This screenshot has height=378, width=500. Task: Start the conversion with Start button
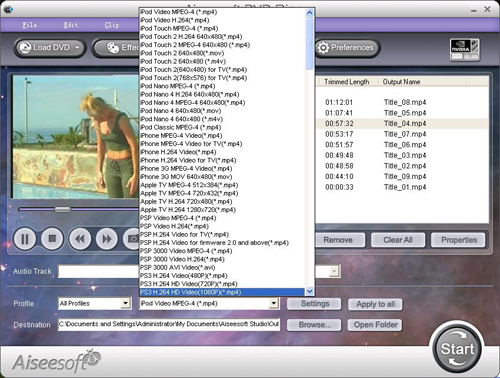pos(457,349)
